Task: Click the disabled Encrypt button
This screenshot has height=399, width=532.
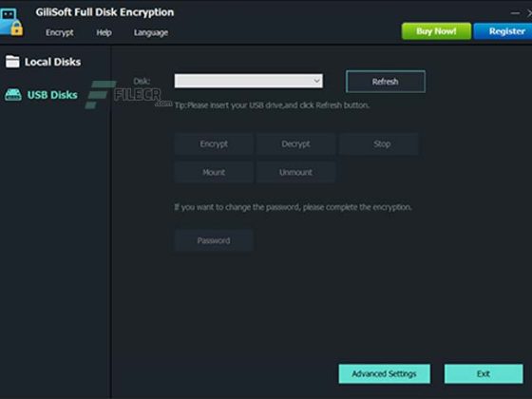Action: [x=214, y=143]
